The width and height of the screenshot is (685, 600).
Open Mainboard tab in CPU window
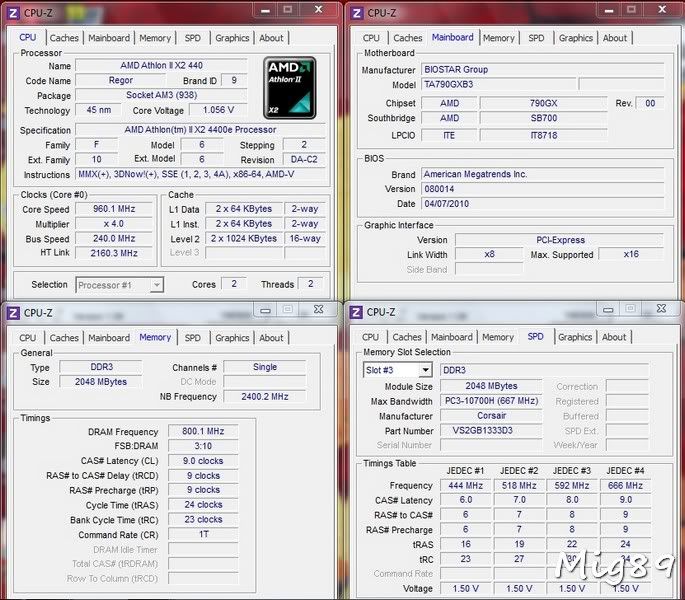coord(109,38)
